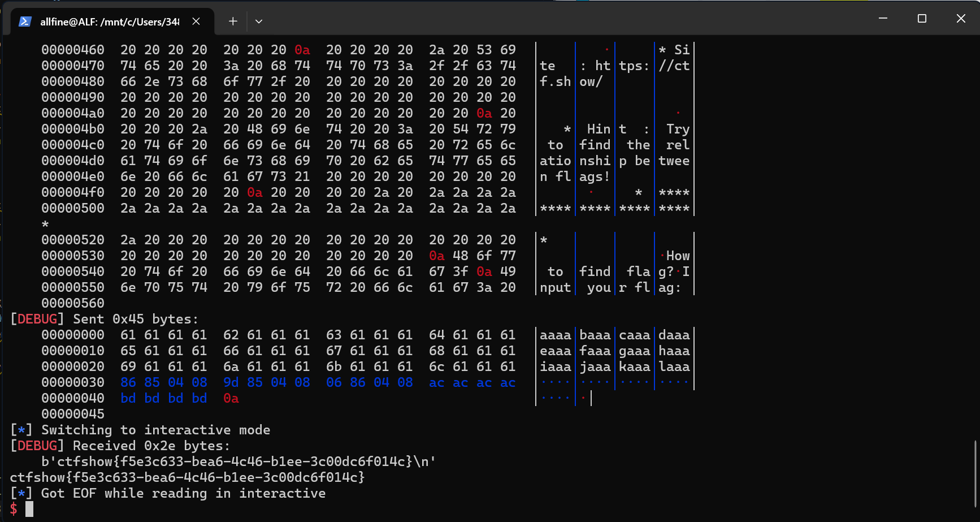Click ASCII text 'nput' in dump column
980x522 pixels.
click(x=556, y=287)
